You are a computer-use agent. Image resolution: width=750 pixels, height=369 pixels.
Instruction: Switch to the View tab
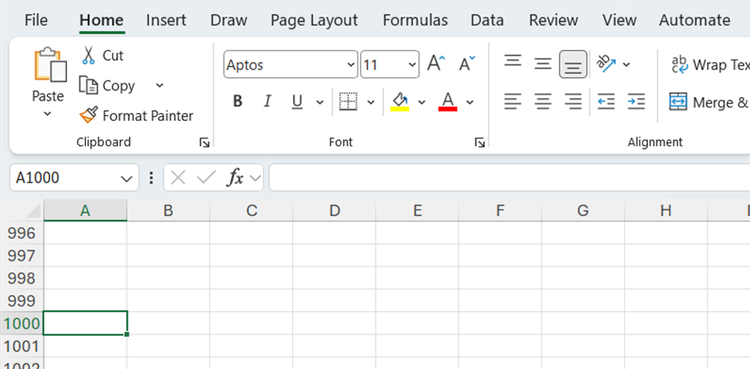tap(619, 20)
